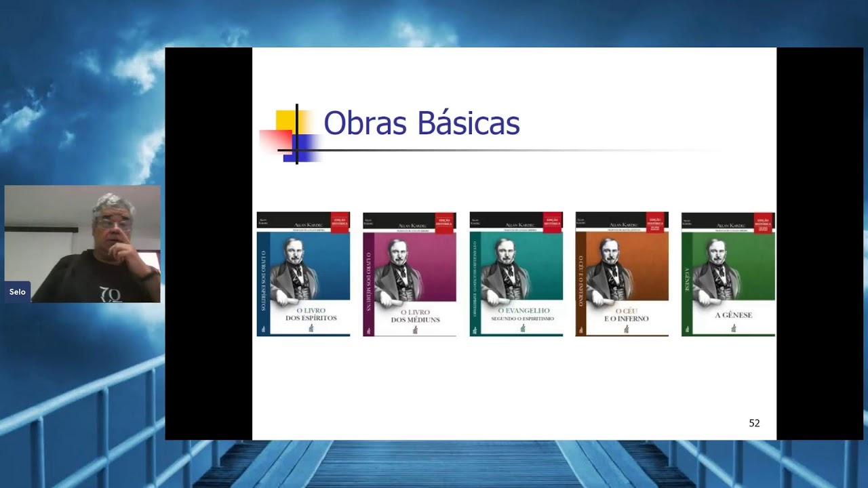Viewport: 868px width, 488px height.
Task: Click the presenter webcam video thumbnail
Action: tap(83, 244)
